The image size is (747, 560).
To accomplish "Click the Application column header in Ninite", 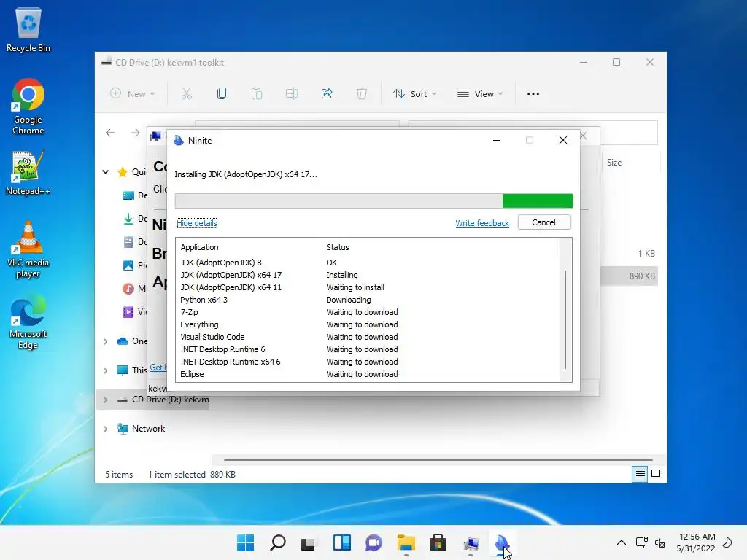I will point(249,247).
